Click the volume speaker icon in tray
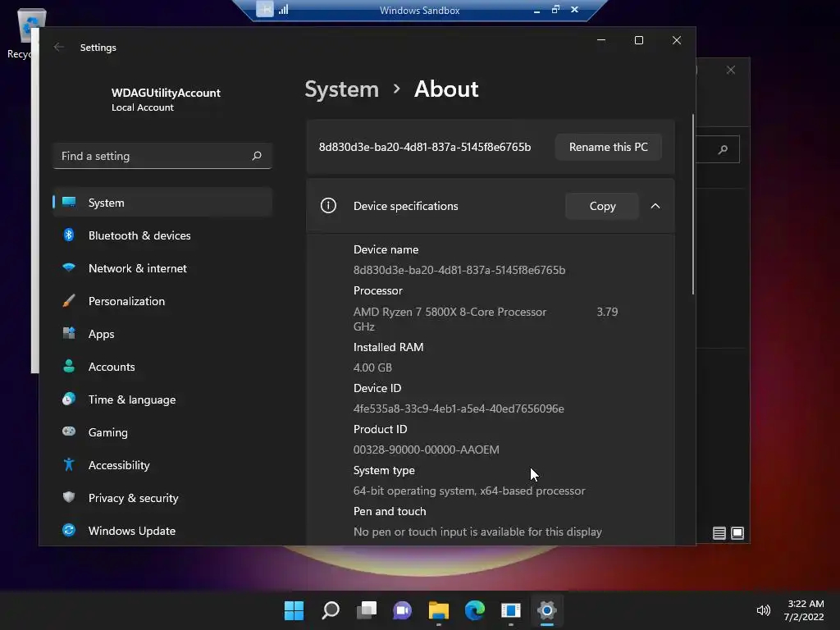The width and height of the screenshot is (840, 630). pos(763,610)
